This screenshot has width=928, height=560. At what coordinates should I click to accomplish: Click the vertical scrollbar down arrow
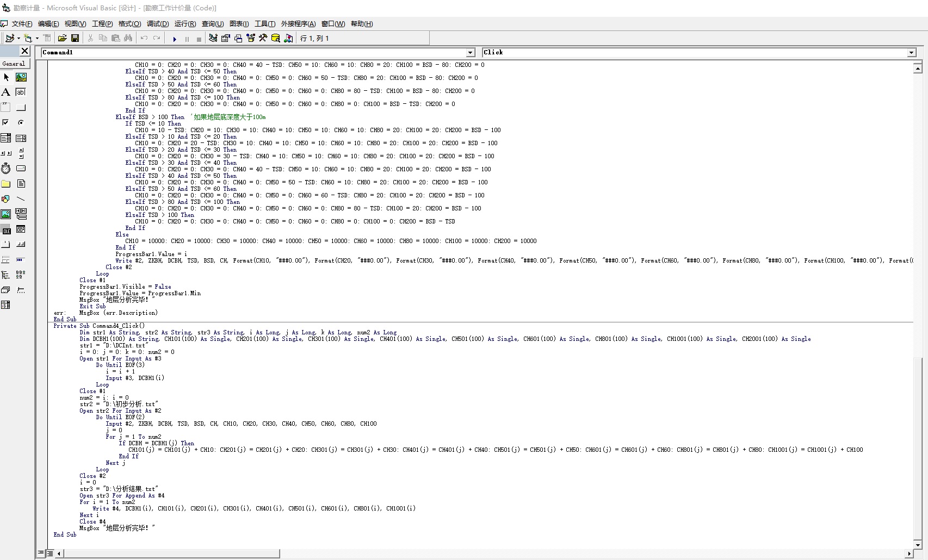pos(918,544)
